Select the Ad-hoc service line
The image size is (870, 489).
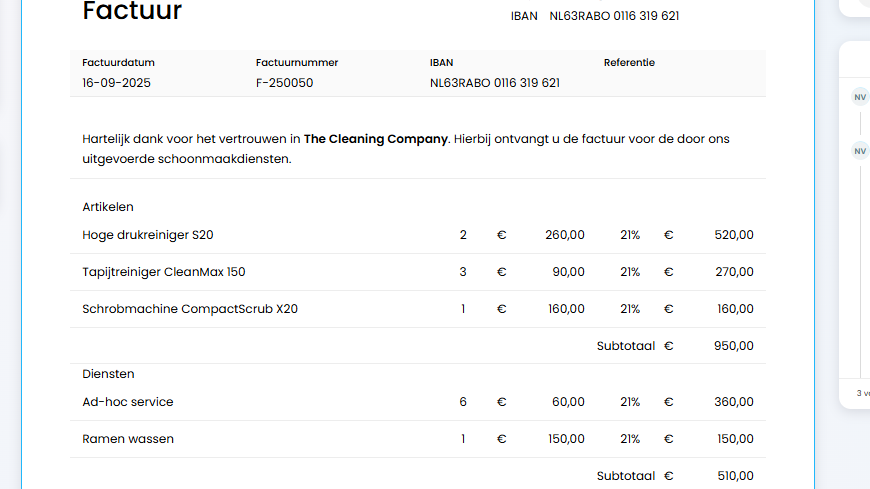(128, 402)
